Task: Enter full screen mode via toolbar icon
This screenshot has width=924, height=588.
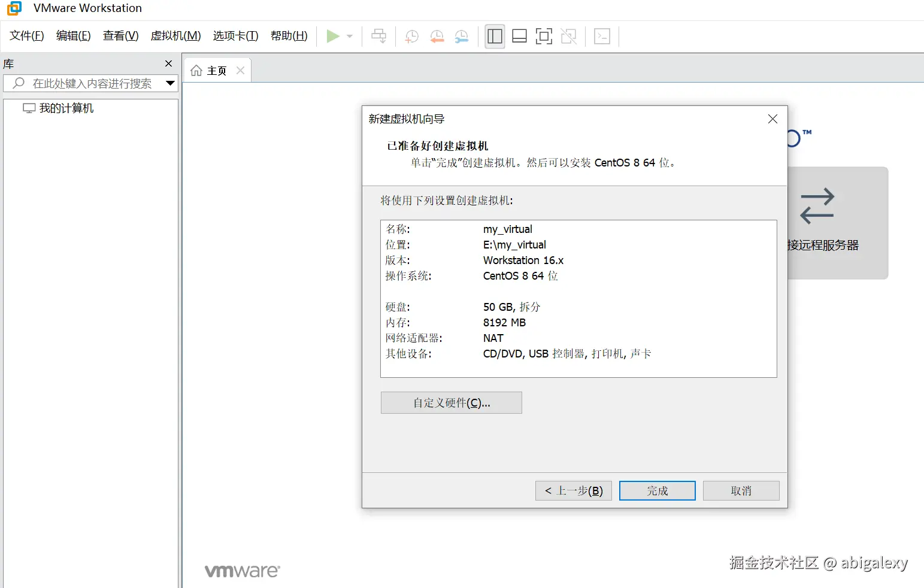Action: 543,36
